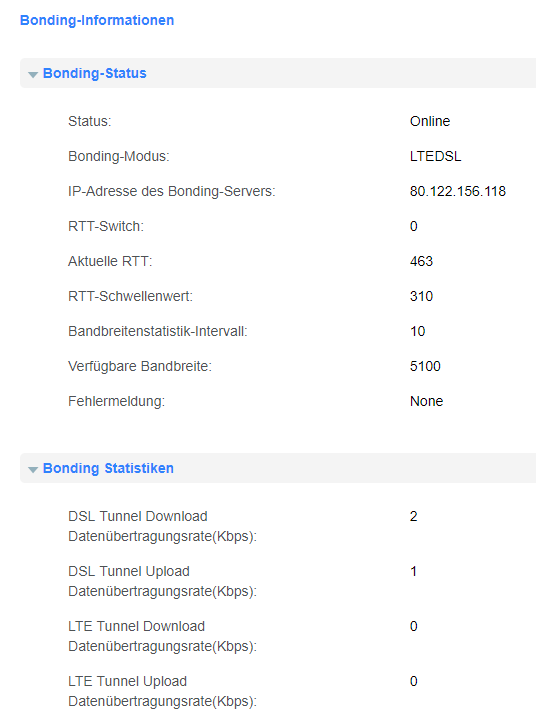Image resolution: width=536 pixels, height=716 pixels.
Task: Click the Bonding Statistiken section title
Action: click(108, 469)
